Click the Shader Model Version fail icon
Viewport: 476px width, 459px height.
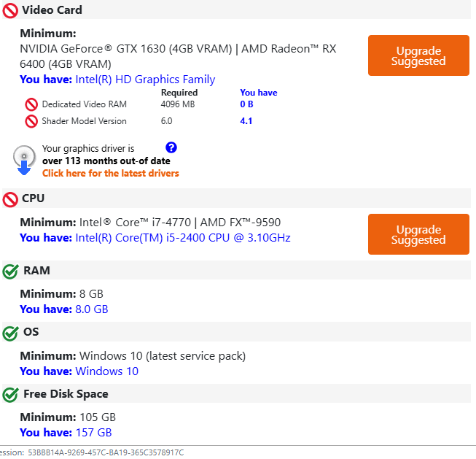[x=31, y=121]
